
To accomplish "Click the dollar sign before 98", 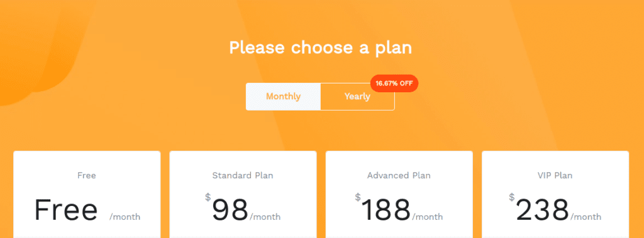I will click(208, 197).
